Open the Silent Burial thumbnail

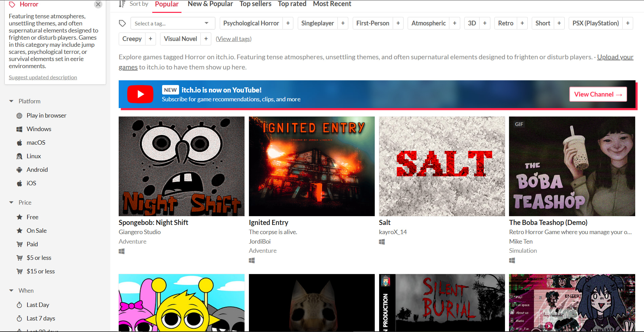(x=442, y=303)
